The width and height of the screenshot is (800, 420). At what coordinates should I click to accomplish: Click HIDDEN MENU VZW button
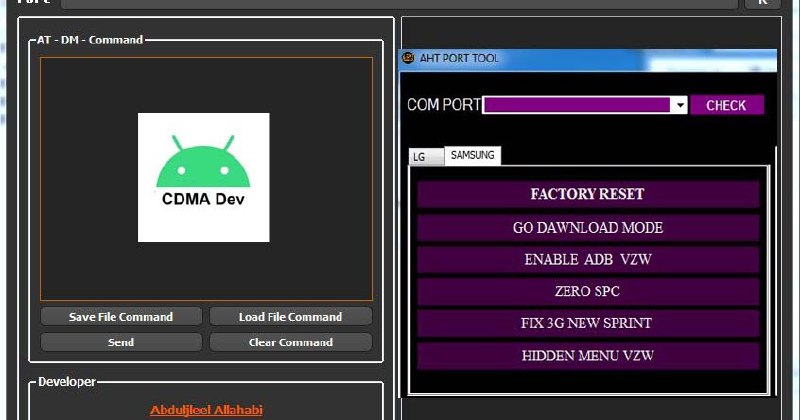click(x=588, y=356)
